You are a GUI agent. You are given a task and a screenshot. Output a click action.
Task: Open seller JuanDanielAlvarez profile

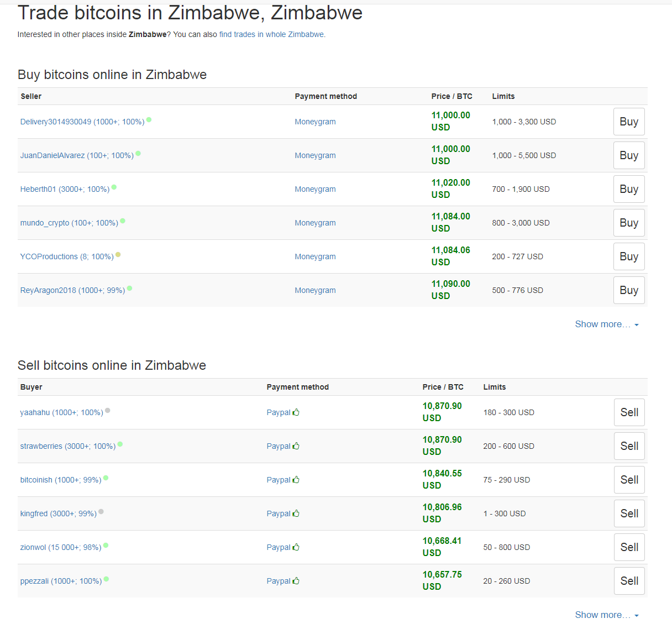(x=77, y=155)
